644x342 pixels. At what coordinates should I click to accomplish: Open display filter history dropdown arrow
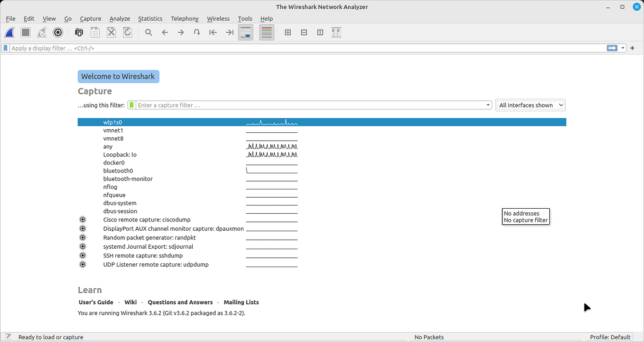tap(623, 48)
